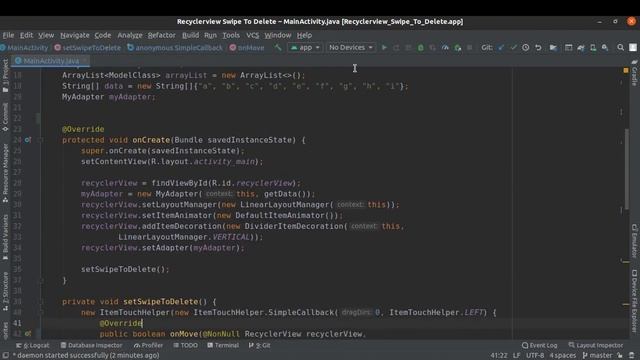This screenshot has width=640, height=360.
Task: Click onMove breadcrumb in navigation bar
Action: [x=247, y=48]
